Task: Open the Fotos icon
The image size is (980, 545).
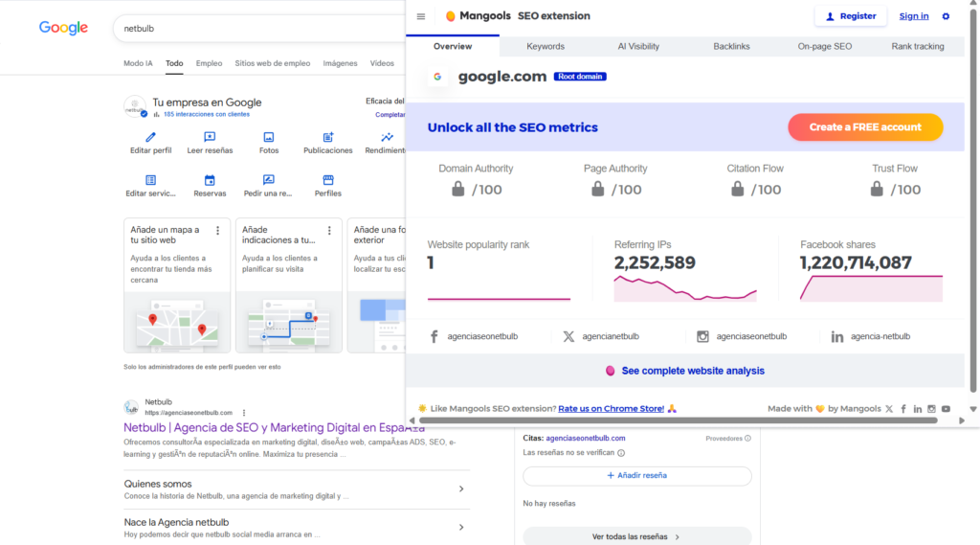Action: [x=269, y=137]
